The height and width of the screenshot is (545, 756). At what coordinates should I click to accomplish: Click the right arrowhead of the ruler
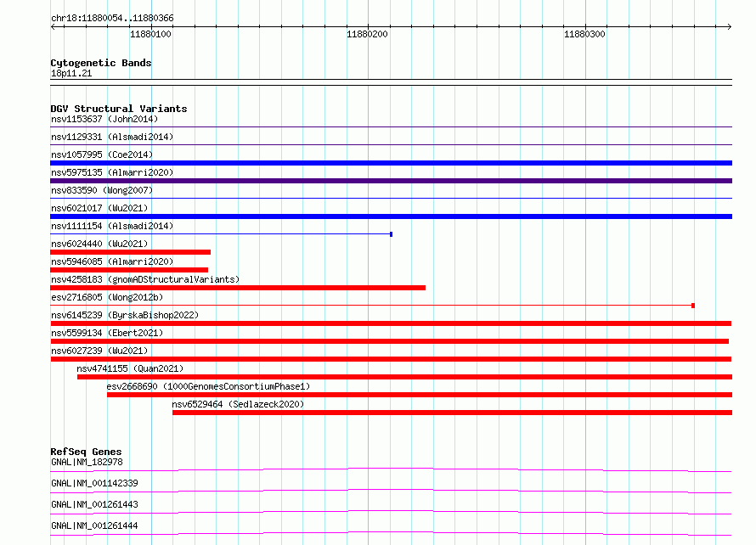pyautogui.click(x=730, y=26)
